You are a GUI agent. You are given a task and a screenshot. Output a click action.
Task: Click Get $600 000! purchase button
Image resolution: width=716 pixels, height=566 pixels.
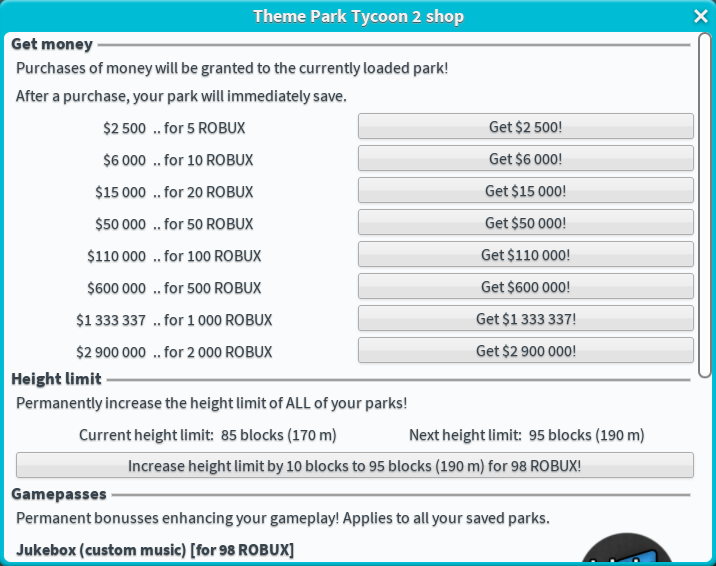[526, 286]
